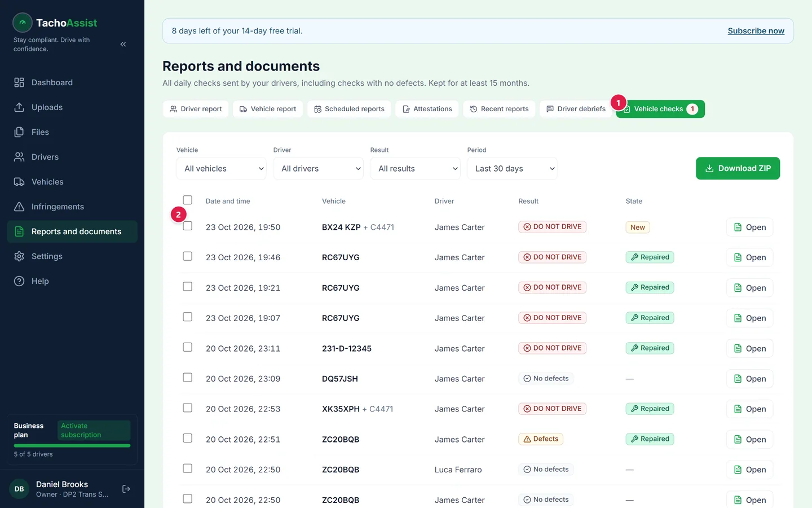The width and height of the screenshot is (812, 508).
Task: Click the Drivers people icon
Action: (x=19, y=157)
